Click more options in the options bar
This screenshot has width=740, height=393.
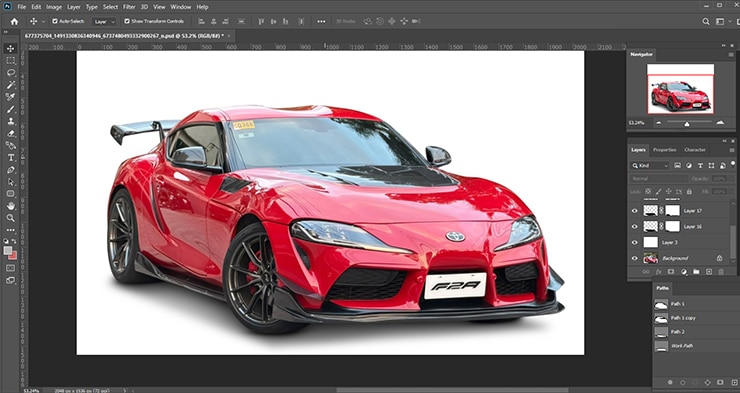(321, 21)
